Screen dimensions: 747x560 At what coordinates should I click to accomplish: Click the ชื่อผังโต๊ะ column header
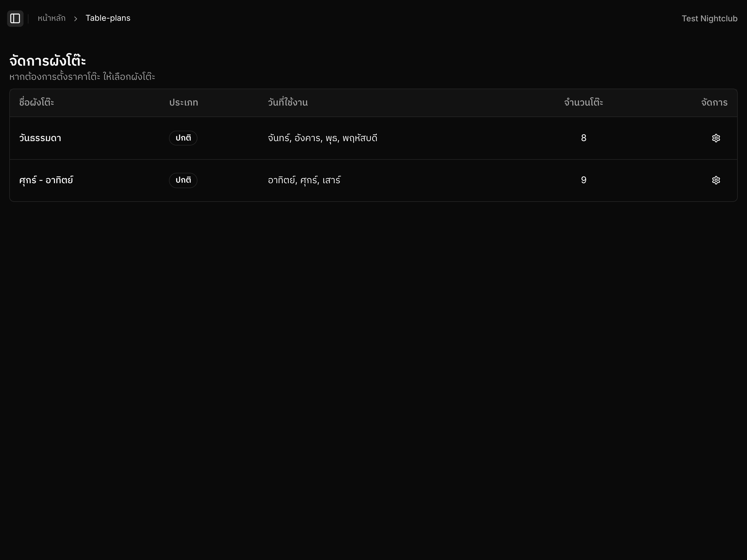coord(36,102)
